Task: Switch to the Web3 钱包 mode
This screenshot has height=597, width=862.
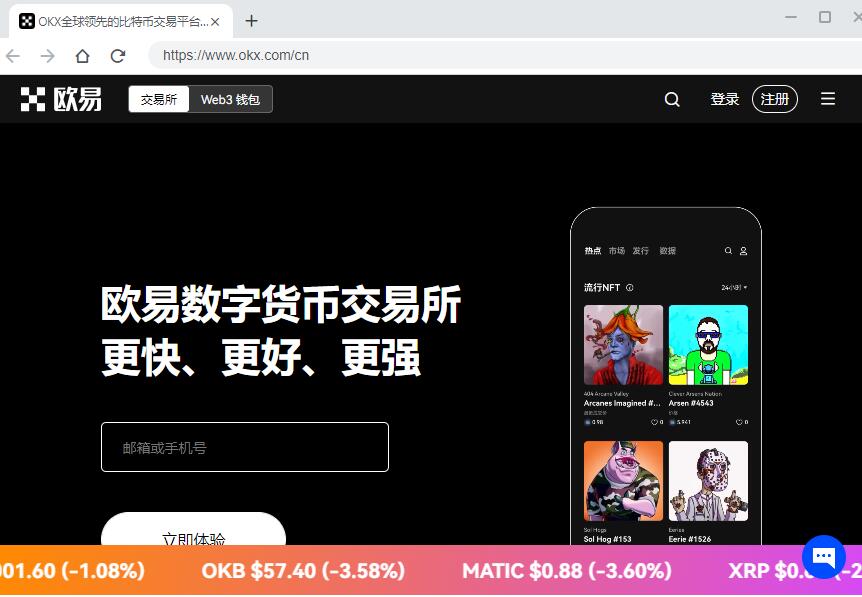Action: (x=230, y=99)
